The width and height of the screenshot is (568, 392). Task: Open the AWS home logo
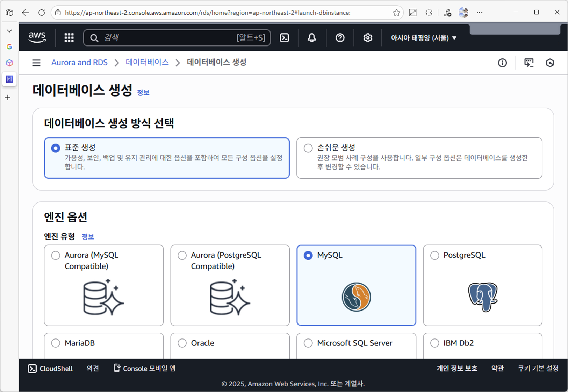(x=37, y=37)
